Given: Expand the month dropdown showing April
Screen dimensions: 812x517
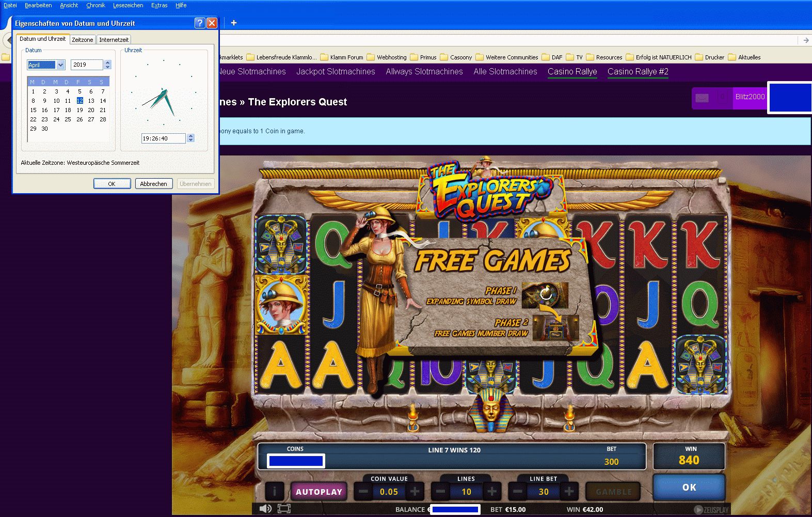Looking at the screenshot, I should click(x=60, y=65).
